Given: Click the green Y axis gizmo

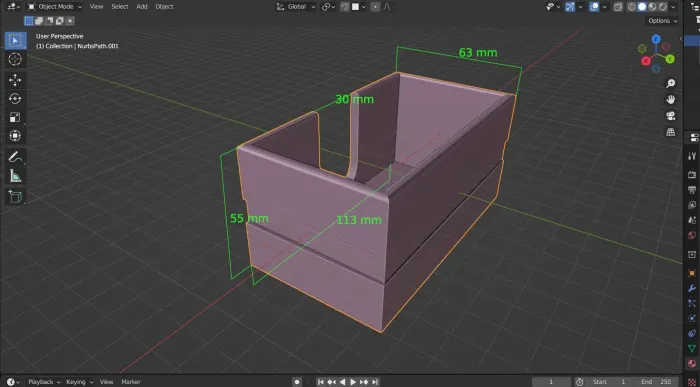Looking at the screenshot, I should click(x=670, y=59).
